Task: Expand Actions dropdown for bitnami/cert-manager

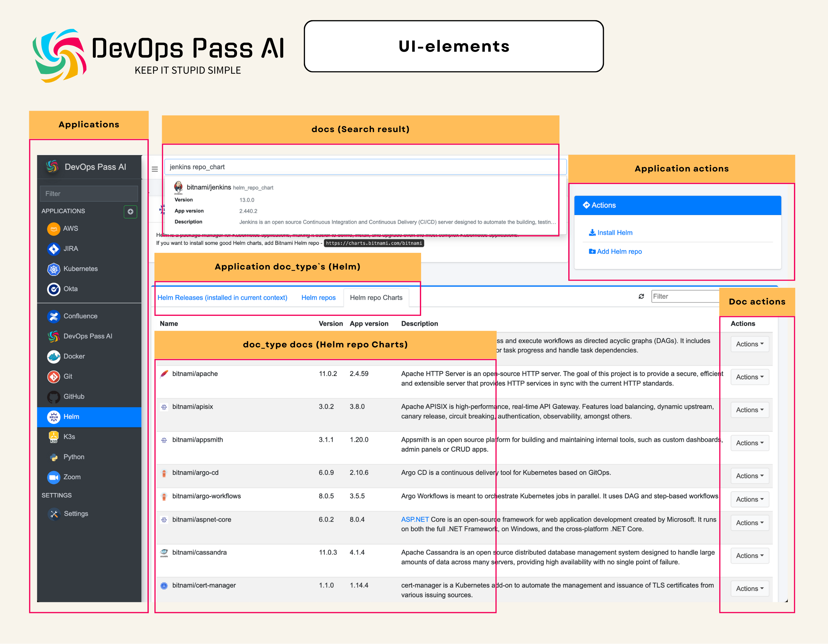Action: pos(749,589)
